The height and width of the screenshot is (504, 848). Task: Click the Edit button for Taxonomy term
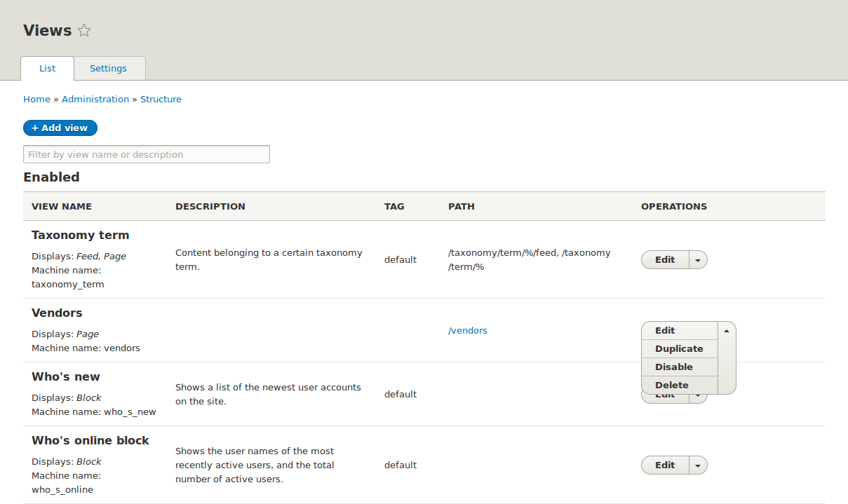pyautogui.click(x=664, y=259)
